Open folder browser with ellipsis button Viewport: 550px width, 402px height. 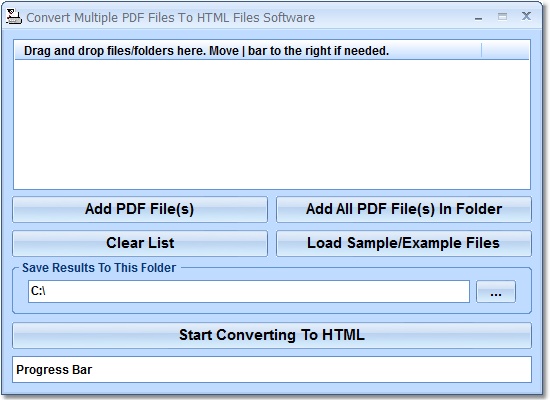coord(496,292)
